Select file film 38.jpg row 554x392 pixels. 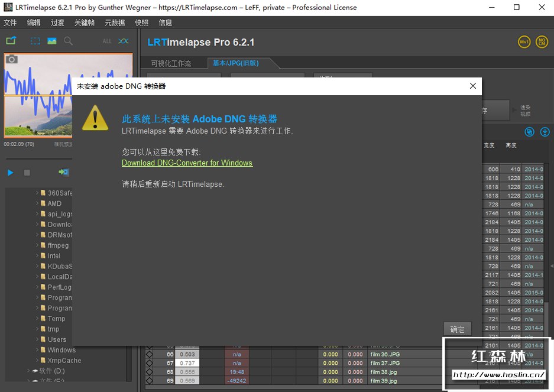[383, 372]
